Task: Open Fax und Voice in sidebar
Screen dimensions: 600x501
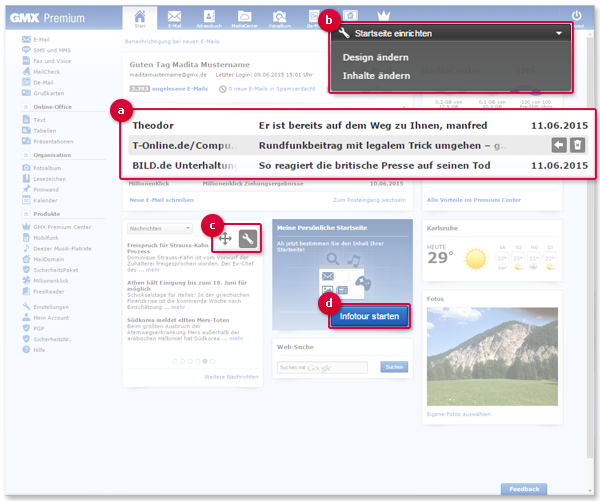Action: (x=46, y=61)
